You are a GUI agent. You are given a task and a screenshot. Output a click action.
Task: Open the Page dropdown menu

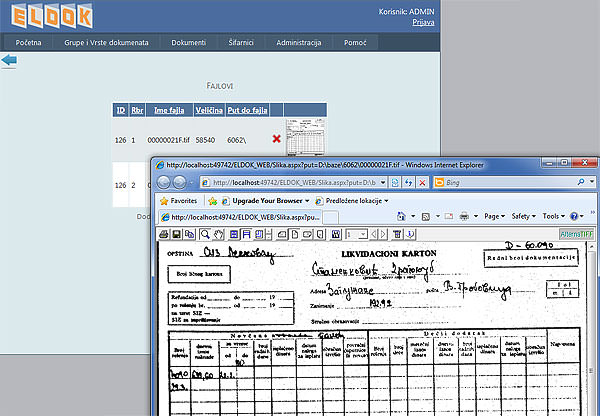point(493,216)
